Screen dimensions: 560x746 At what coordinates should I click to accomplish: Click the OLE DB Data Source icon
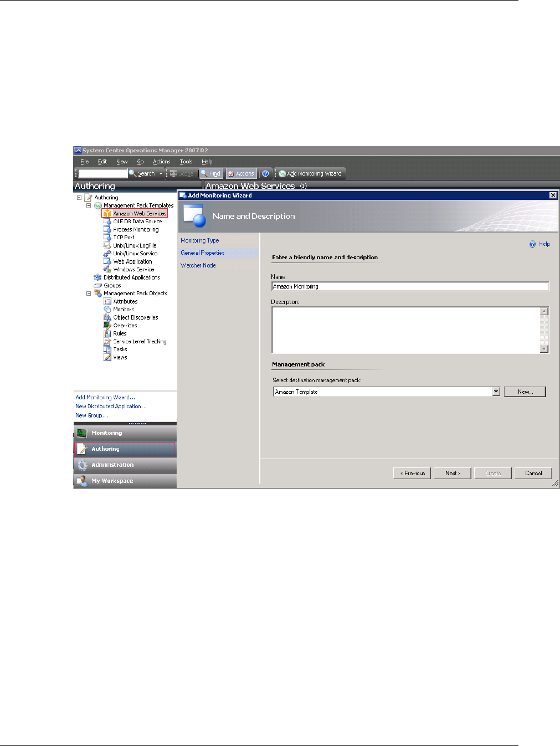tap(107, 222)
